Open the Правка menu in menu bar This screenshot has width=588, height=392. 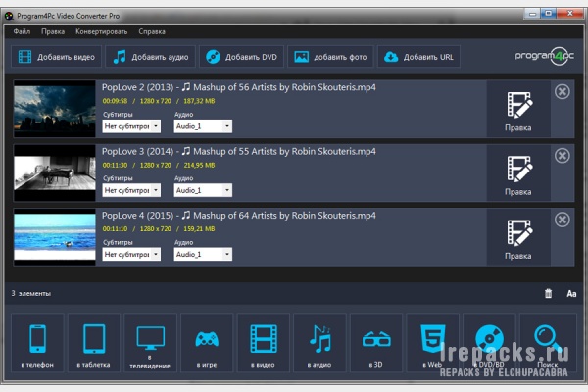53,31
